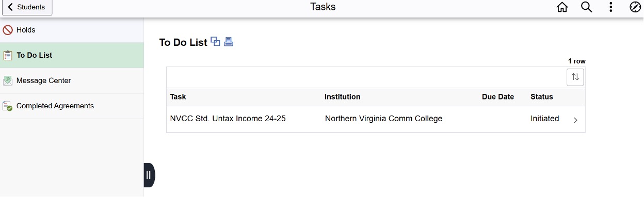
Task: Click the Completed Agreements document icon
Action: pos(8,106)
